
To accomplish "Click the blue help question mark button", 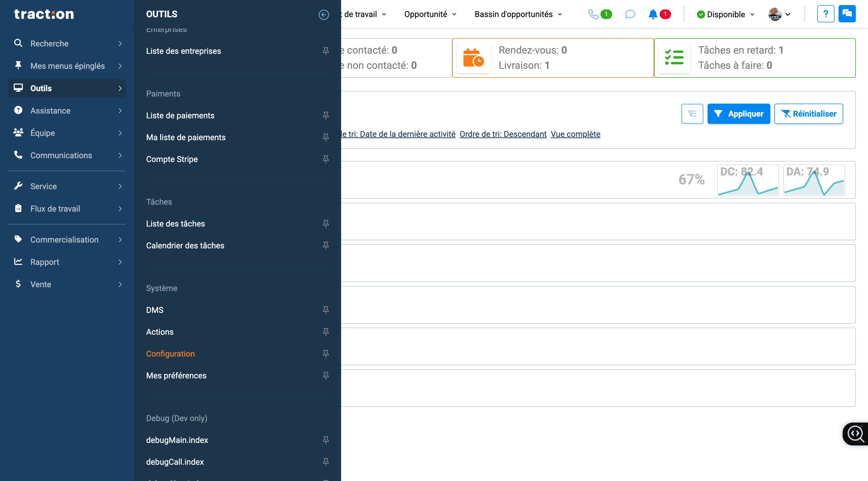I will 826,14.
